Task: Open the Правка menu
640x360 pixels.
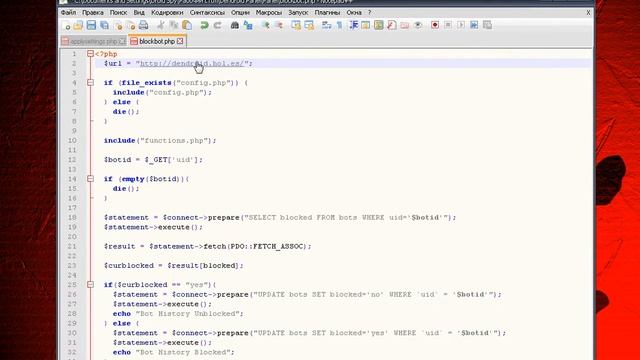Action: click(x=93, y=13)
